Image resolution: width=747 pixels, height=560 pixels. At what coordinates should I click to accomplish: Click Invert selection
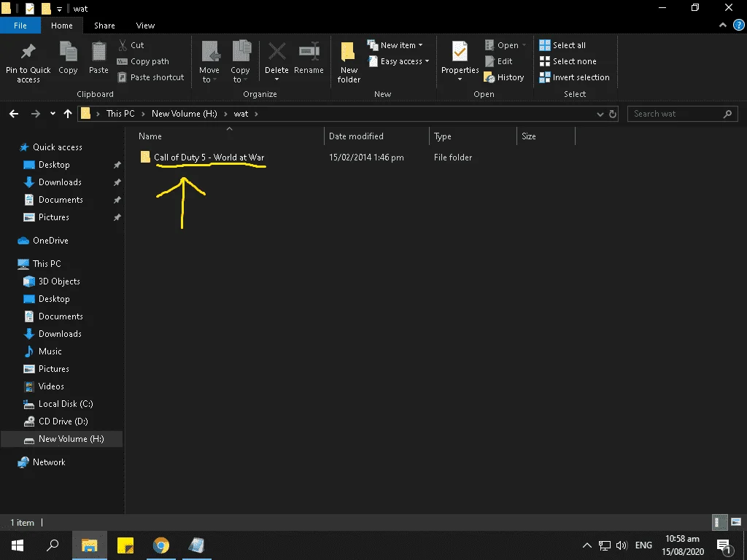(575, 77)
